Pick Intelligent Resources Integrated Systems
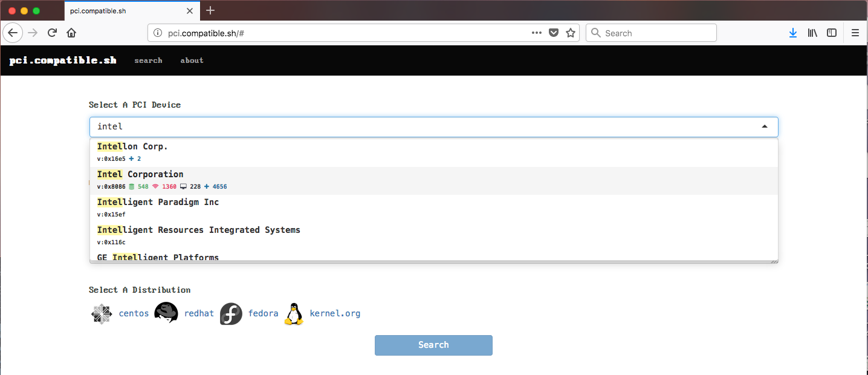This screenshot has width=868, height=375. (433, 236)
